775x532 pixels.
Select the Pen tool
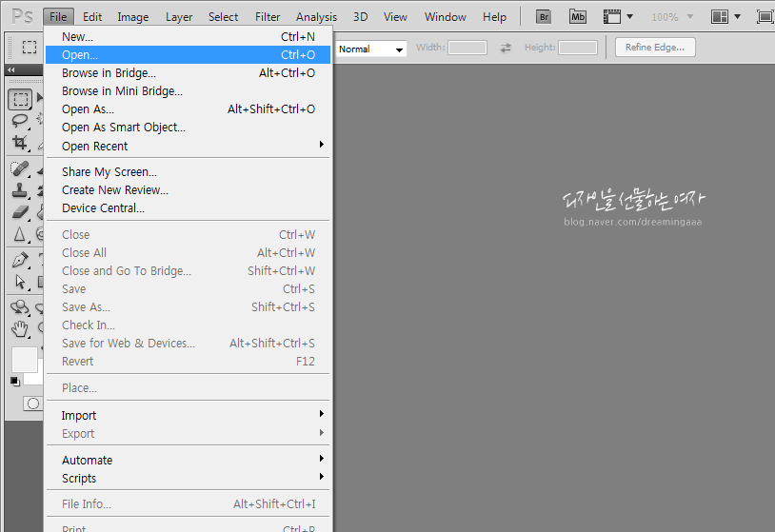click(x=20, y=260)
